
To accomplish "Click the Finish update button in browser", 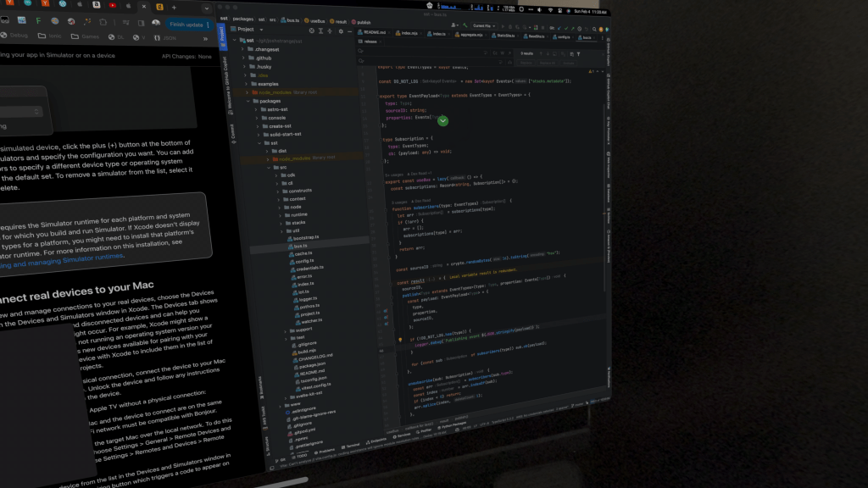I will coord(187,25).
